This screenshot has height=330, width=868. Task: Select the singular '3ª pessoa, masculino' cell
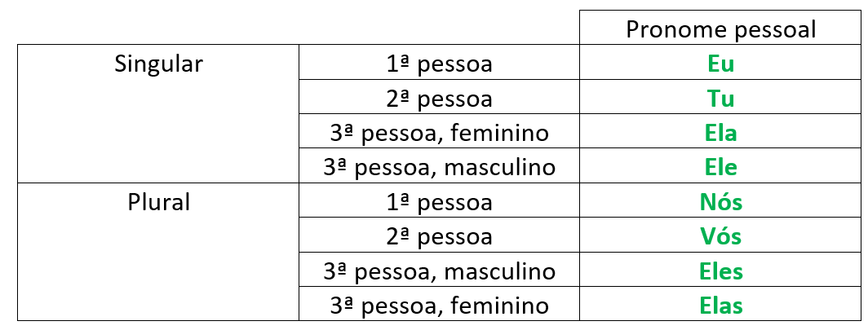[440, 168]
